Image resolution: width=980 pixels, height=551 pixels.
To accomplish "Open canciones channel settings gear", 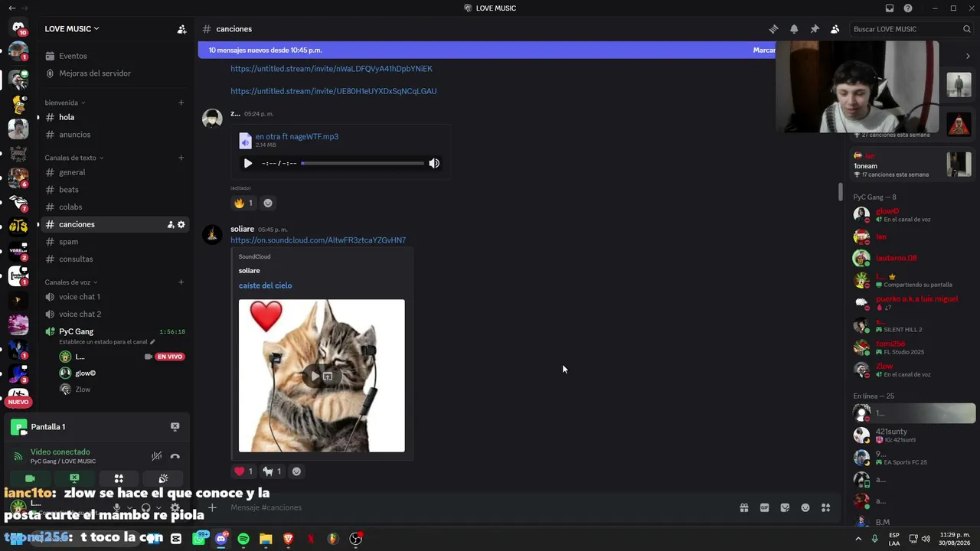I will [181, 224].
